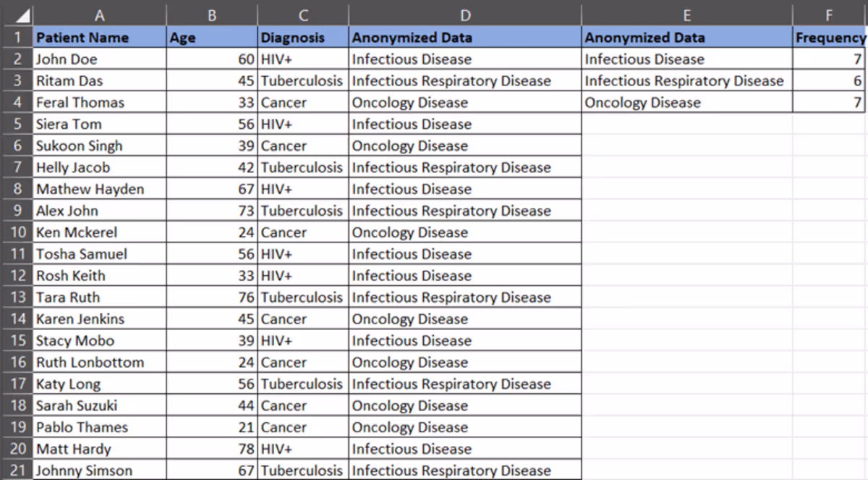Select the Mathew Hayden cell
This screenshot has width=868, height=480.
pyautogui.click(x=100, y=189)
